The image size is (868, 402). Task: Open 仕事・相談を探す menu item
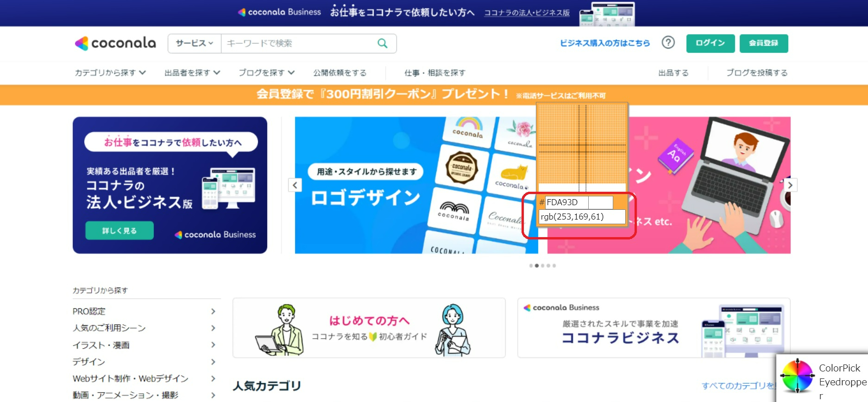435,73
